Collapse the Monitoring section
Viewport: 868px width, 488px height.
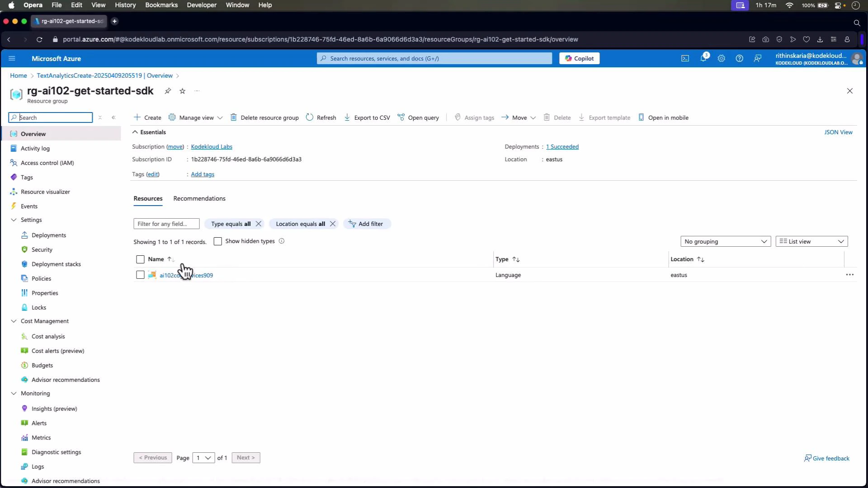click(x=14, y=393)
